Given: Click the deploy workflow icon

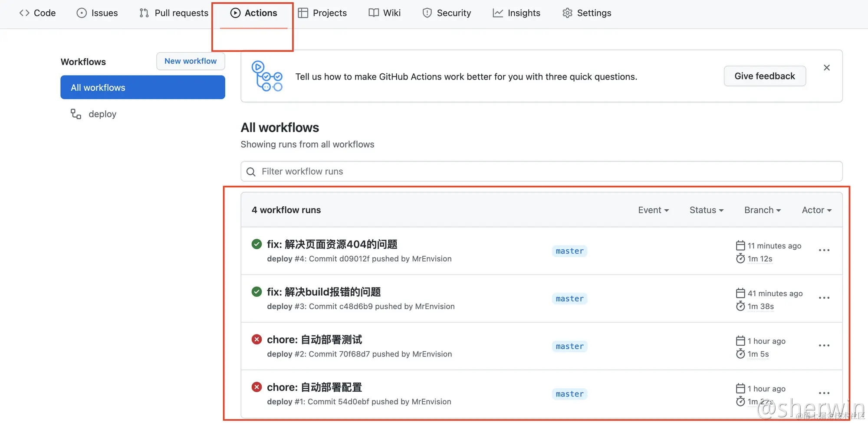Looking at the screenshot, I should pos(76,114).
